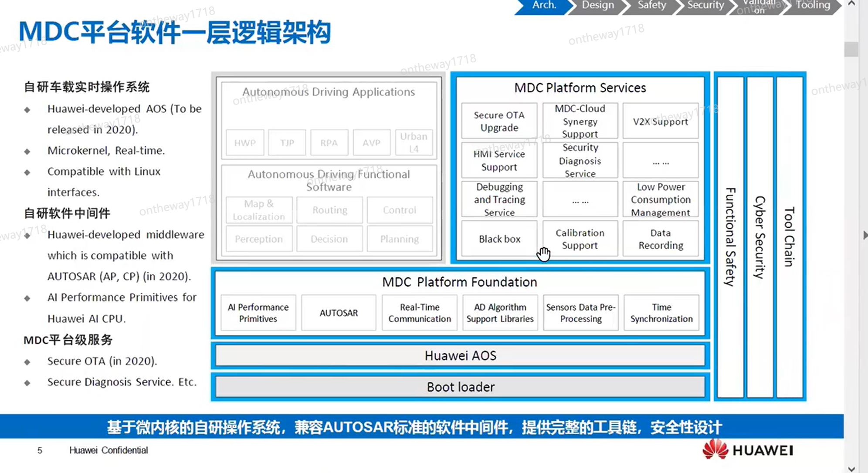This screenshot has width=868, height=473.
Task: Select the "AI Performance Primitives" foundation box
Action: [258, 313]
